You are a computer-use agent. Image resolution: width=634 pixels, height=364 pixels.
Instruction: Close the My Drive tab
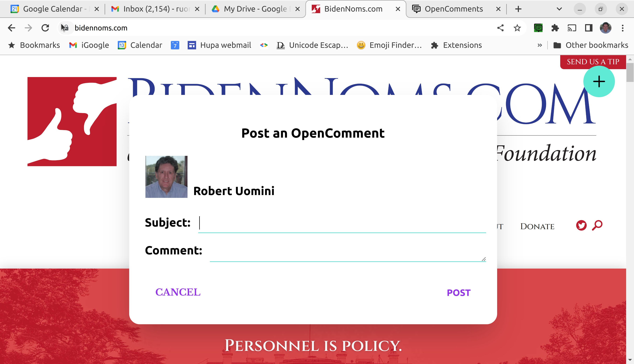pyautogui.click(x=298, y=9)
